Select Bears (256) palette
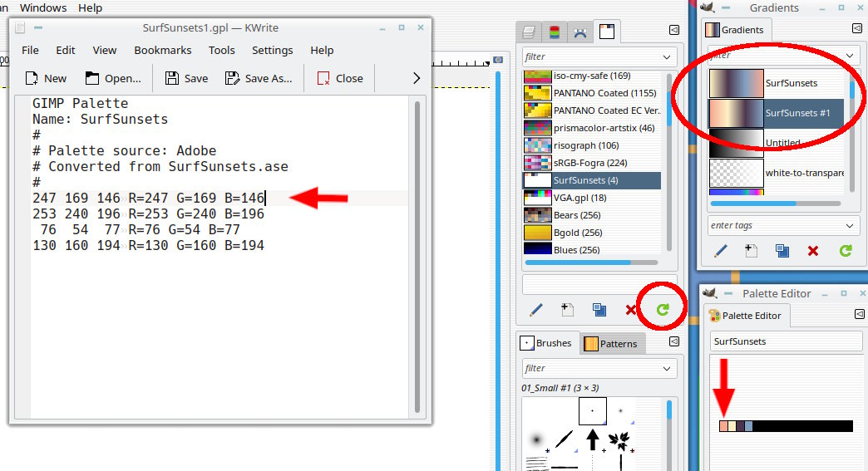The height and width of the screenshot is (471, 868). point(592,215)
